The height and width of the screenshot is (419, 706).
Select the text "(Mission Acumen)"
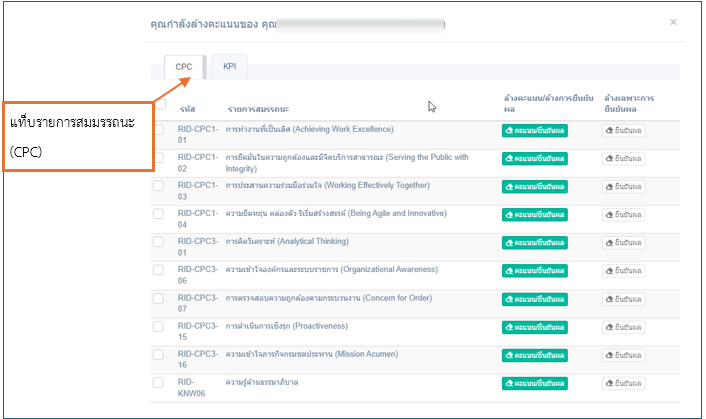tap(367, 354)
